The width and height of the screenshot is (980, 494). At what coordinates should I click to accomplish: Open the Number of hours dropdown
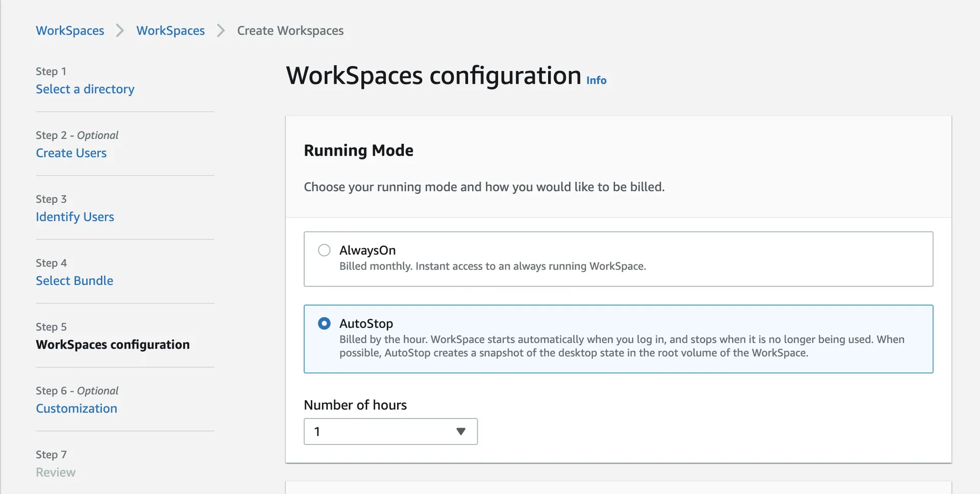pos(383,432)
